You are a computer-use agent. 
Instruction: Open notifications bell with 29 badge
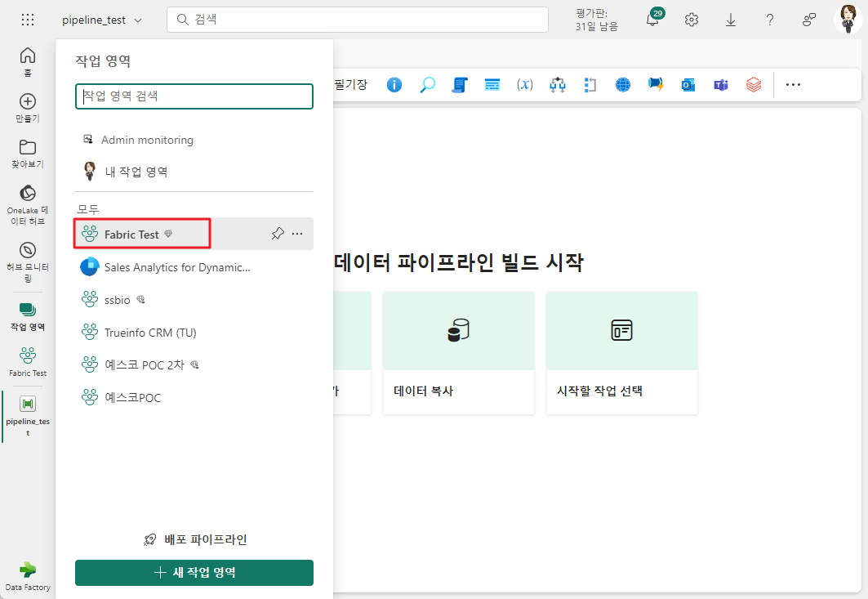pyautogui.click(x=654, y=19)
